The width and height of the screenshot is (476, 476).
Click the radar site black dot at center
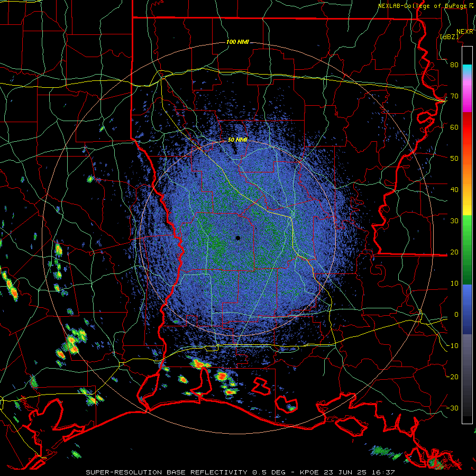237,238
